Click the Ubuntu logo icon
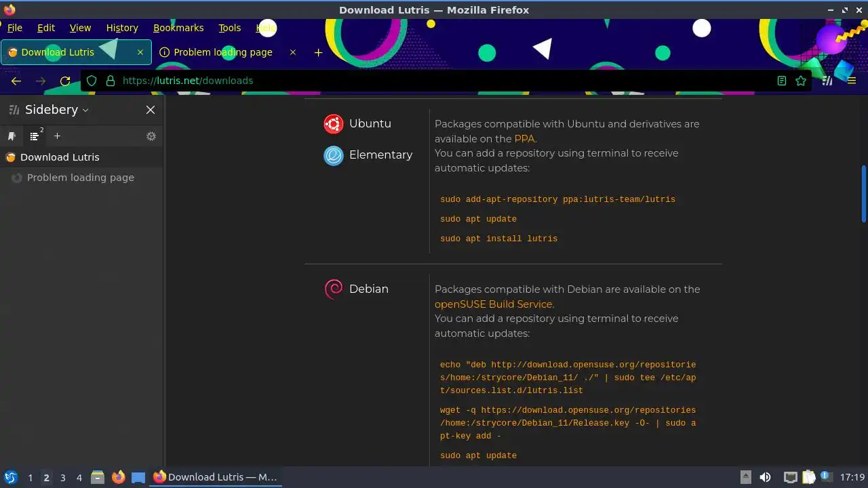The width and height of the screenshot is (868, 488). pyautogui.click(x=333, y=123)
